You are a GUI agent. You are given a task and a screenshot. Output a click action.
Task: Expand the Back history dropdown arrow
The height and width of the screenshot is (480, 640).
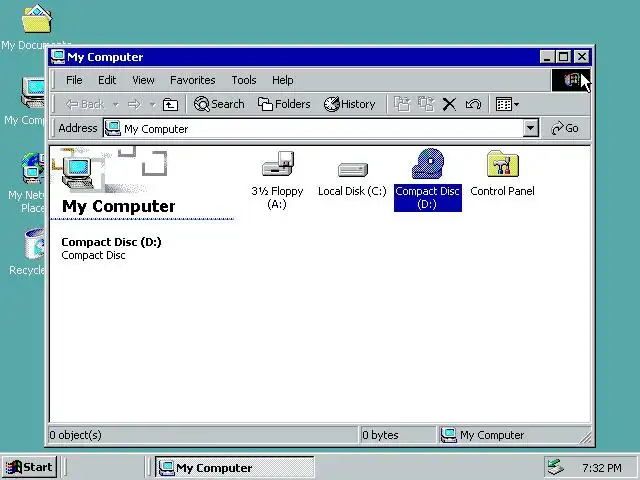click(x=116, y=105)
